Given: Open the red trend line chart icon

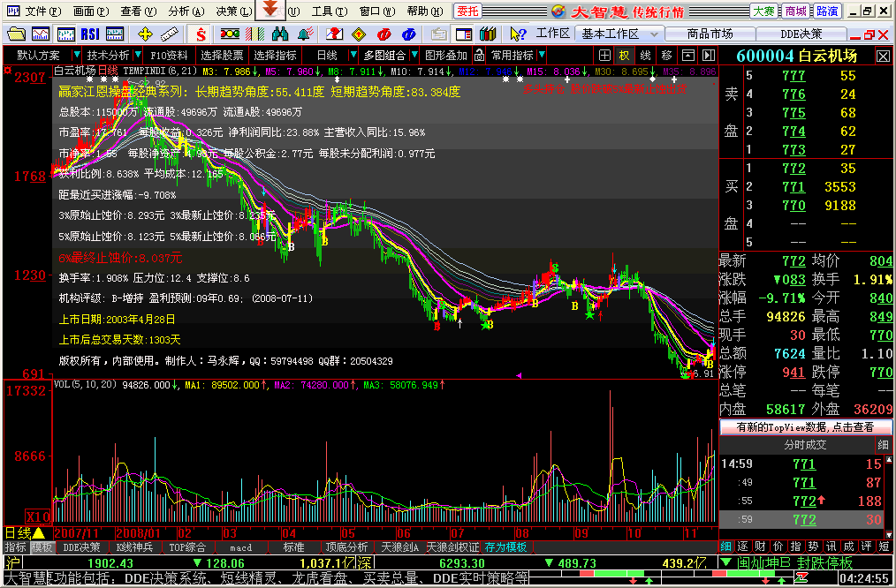Looking at the screenshot, I should (41, 34).
